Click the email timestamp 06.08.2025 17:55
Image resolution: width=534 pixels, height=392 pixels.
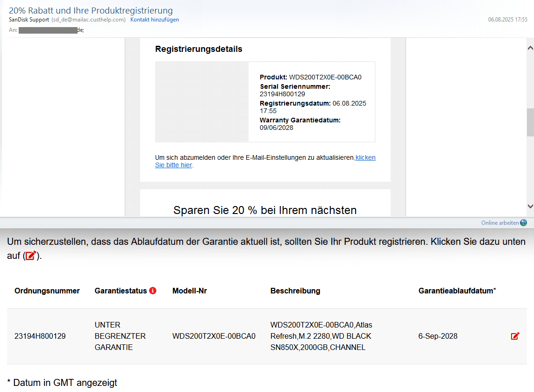[x=507, y=20]
